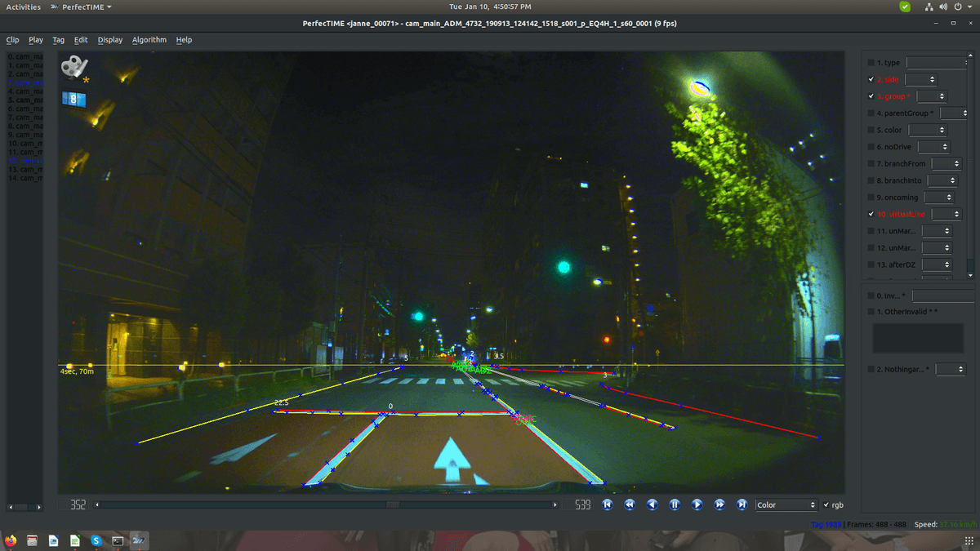
Task: Click the PerfecTIME taskbar icon
Action: 140,540
